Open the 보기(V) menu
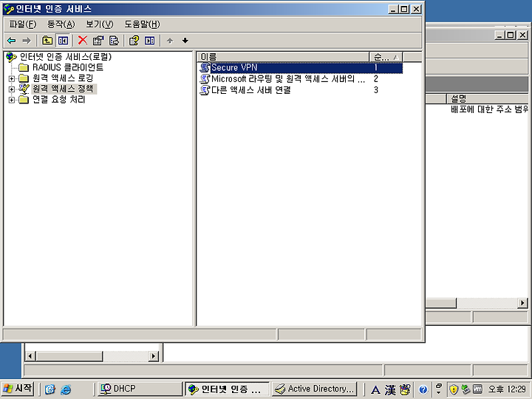Image resolution: width=532 pixels, height=399 pixels. pyautogui.click(x=100, y=24)
